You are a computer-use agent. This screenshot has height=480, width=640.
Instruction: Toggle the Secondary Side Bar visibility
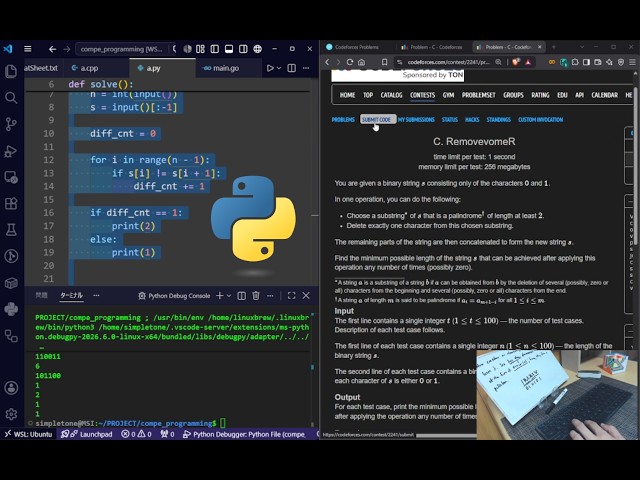(x=243, y=49)
